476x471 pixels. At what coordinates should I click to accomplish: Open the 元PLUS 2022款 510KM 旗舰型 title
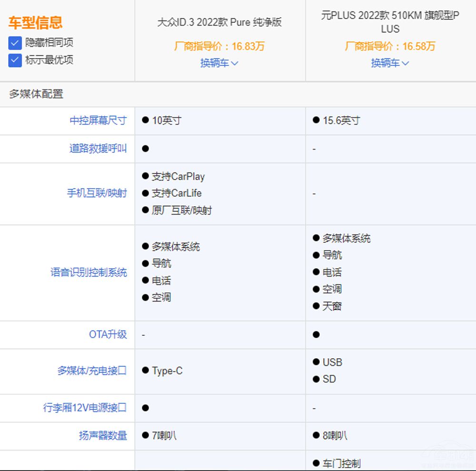[390, 22]
